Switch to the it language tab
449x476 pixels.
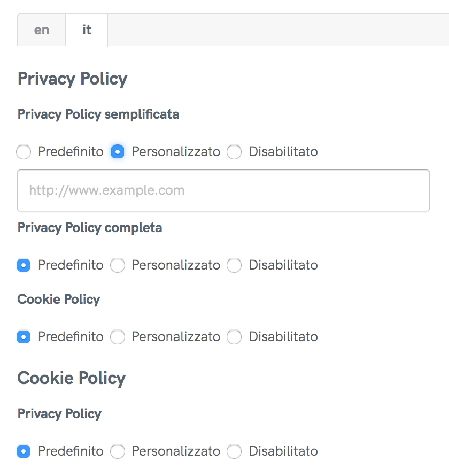pyautogui.click(x=86, y=30)
